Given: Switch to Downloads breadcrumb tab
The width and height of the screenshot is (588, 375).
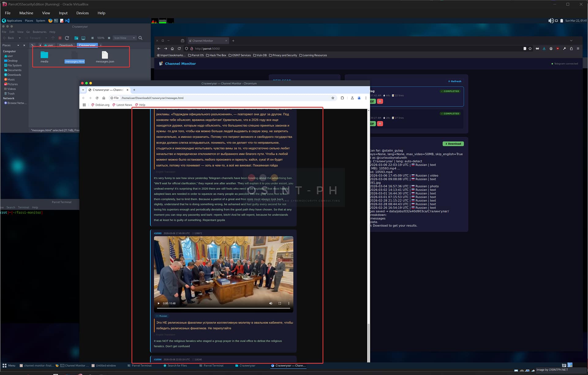Looking at the screenshot, I should coord(66,45).
